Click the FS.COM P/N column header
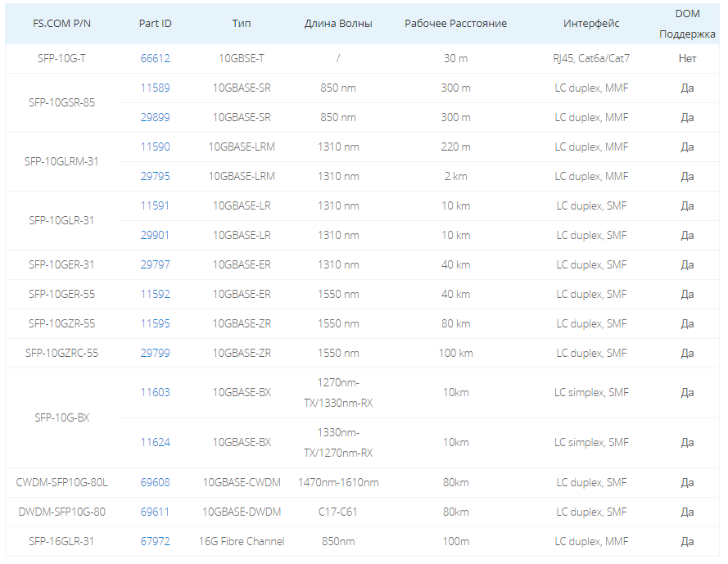Viewport: 728px width, 564px height. (61, 23)
